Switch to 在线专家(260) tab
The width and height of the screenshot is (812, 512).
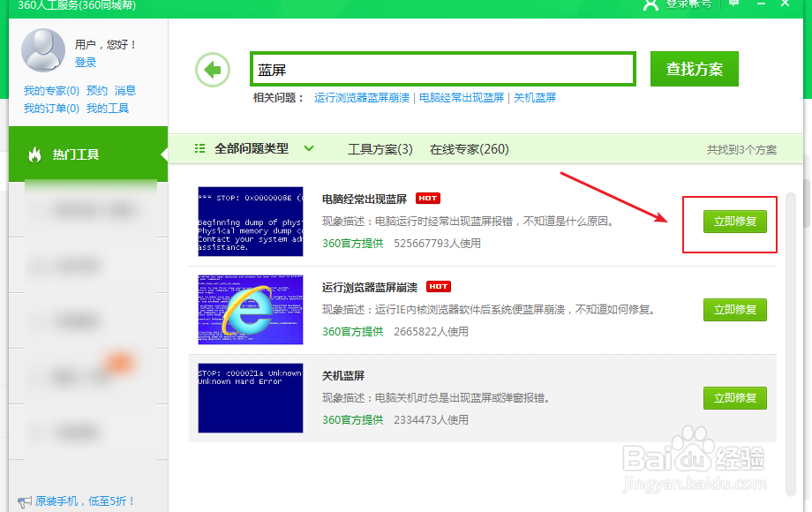(470, 149)
